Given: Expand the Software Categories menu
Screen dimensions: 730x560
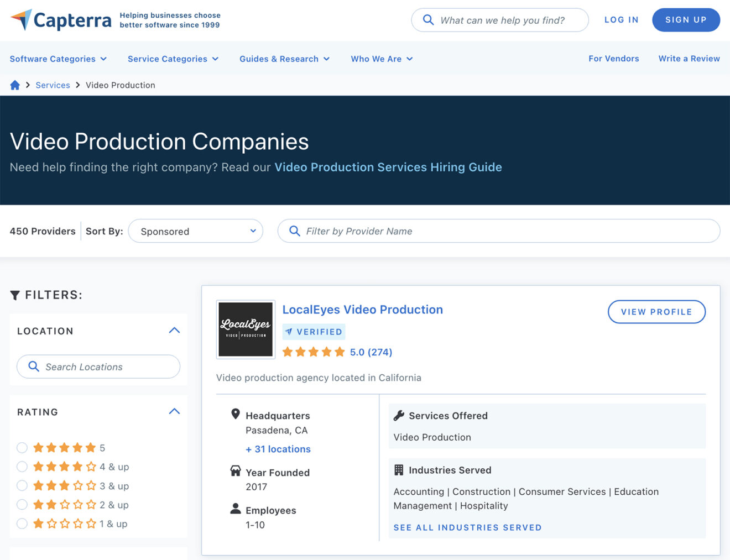Looking at the screenshot, I should (58, 59).
